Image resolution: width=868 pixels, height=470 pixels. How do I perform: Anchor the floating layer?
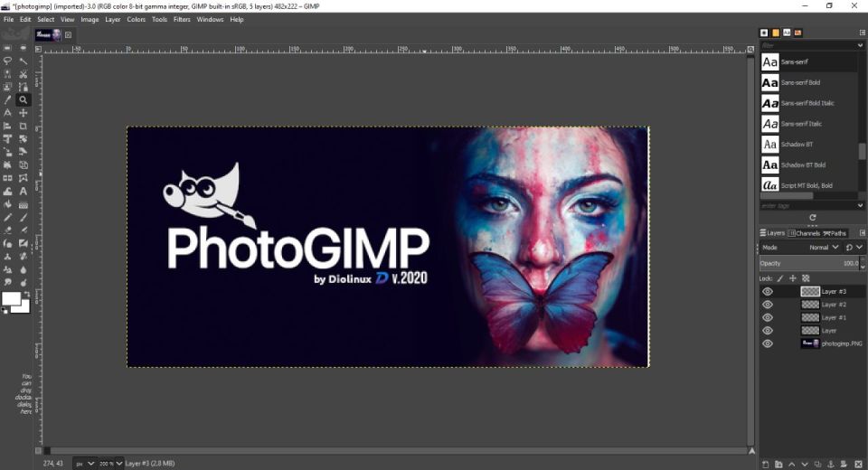coord(831,464)
